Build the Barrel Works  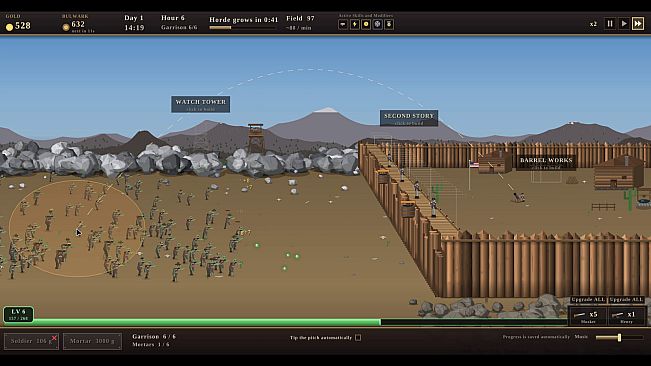pos(546,163)
